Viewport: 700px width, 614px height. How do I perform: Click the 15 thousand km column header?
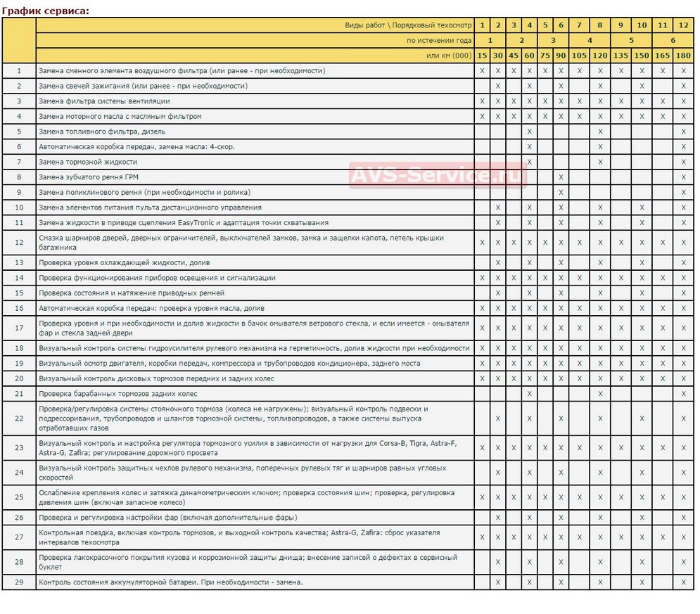(x=482, y=56)
